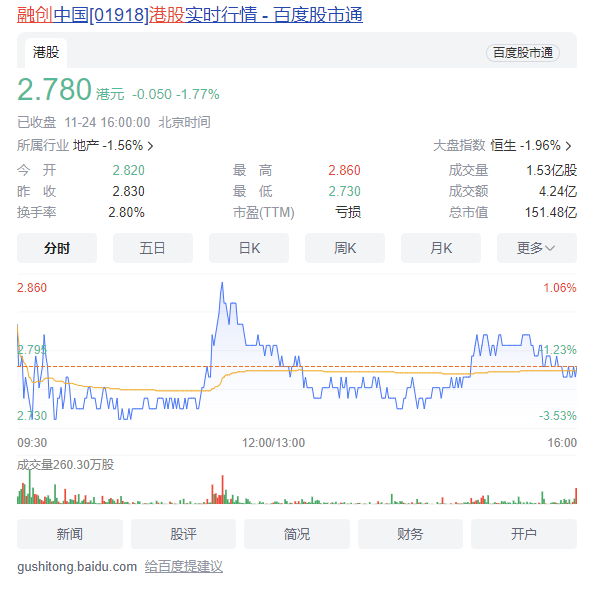Click the 昨收 value 2.830

pos(129,191)
